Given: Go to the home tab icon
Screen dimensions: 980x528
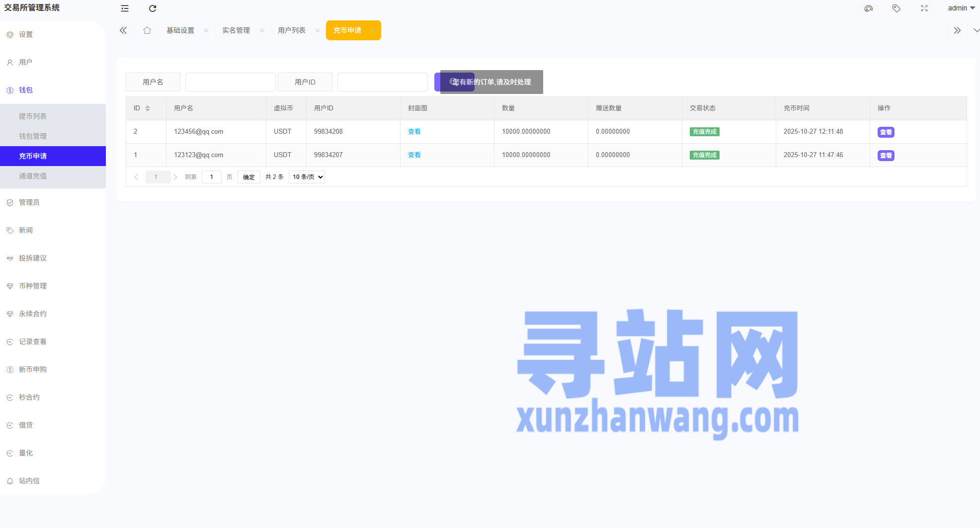Looking at the screenshot, I should [147, 30].
